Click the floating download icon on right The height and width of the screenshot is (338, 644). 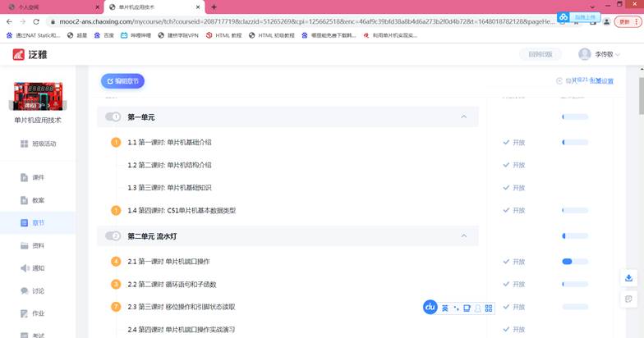point(628,277)
